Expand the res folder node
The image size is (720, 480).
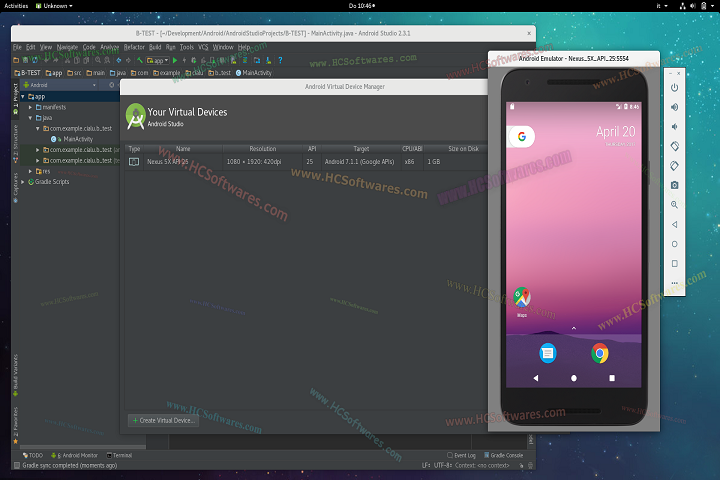(30, 171)
